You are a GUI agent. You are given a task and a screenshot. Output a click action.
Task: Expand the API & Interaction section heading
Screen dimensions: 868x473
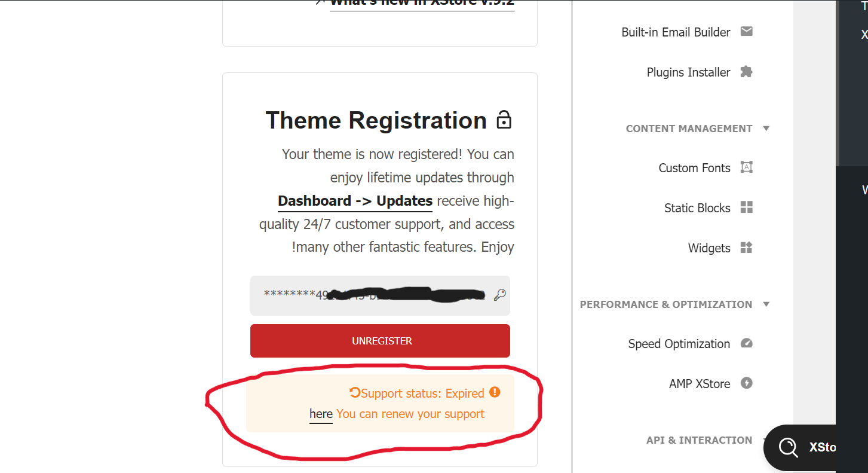[x=699, y=440]
